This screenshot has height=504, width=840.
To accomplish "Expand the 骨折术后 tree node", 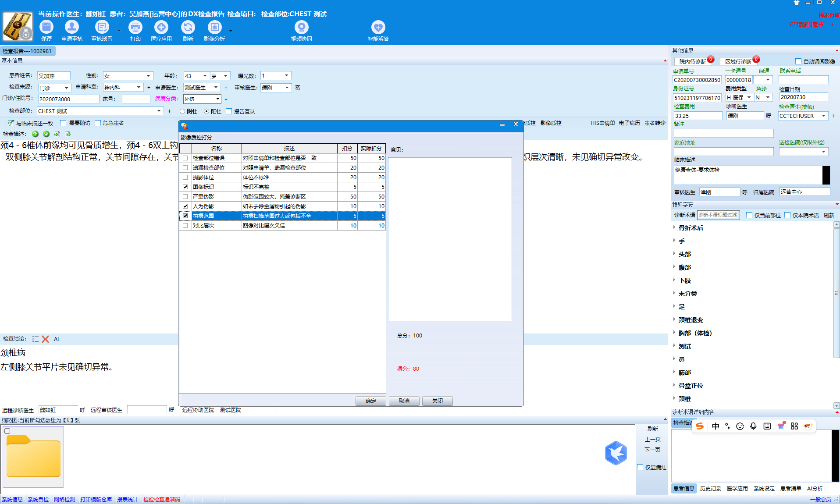I will [x=674, y=227].
